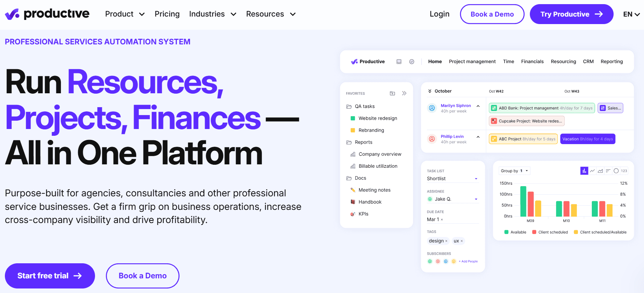Select the line chart view icon
The width and height of the screenshot is (644, 293).
click(592, 171)
